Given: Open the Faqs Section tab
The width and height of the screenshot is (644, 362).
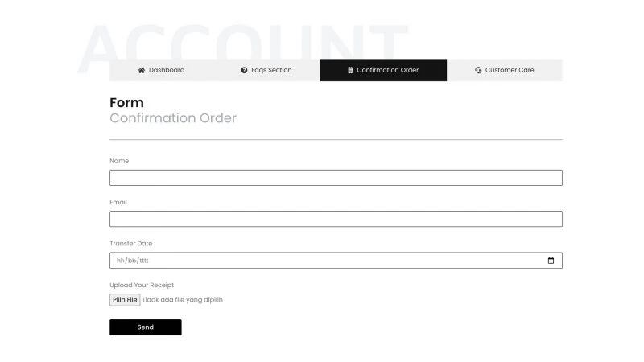Looking at the screenshot, I should (271, 70).
